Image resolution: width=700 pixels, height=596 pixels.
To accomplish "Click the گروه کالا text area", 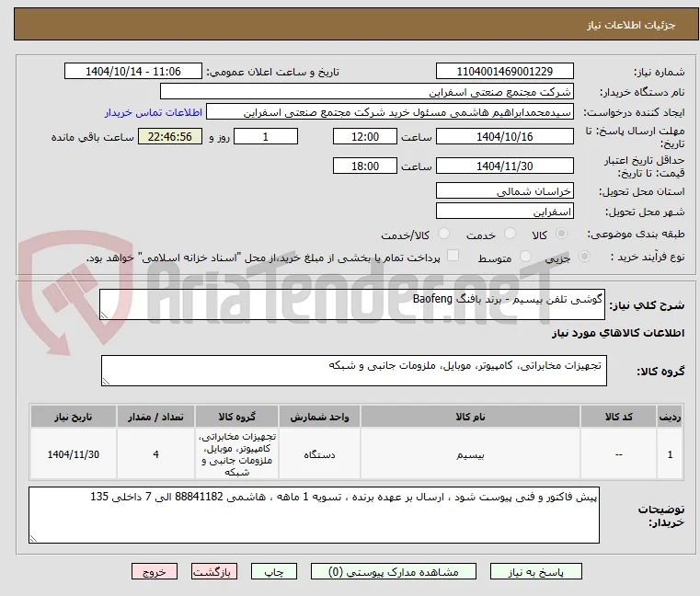I will click(353, 371).
